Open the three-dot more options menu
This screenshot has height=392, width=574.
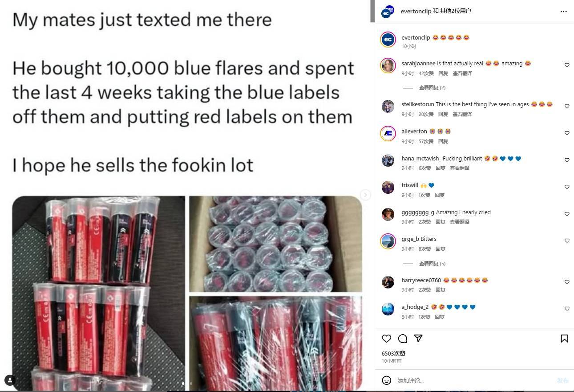(x=564, y=12)
